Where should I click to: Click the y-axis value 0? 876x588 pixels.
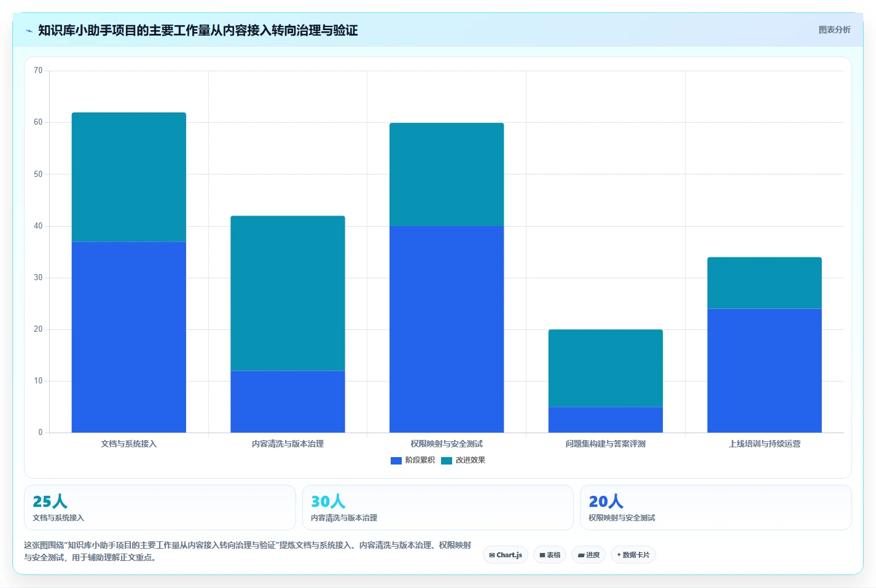pos(41,433)
